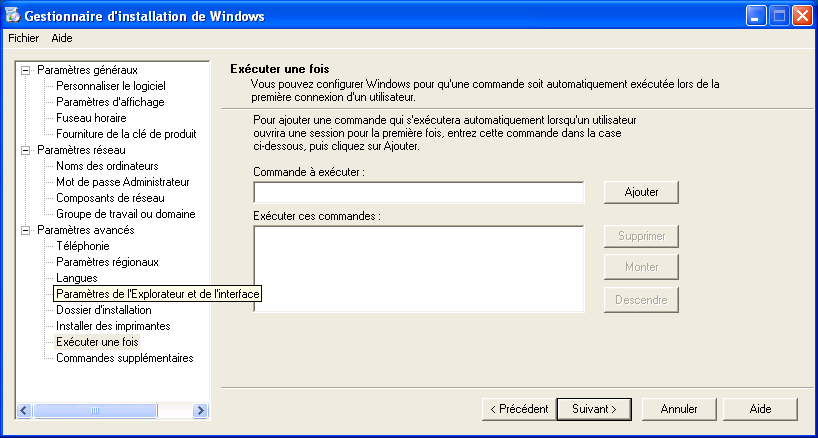Maximize the Gestionnaire d'installation window
Viewport: 818px width, 438px height.
779,16
